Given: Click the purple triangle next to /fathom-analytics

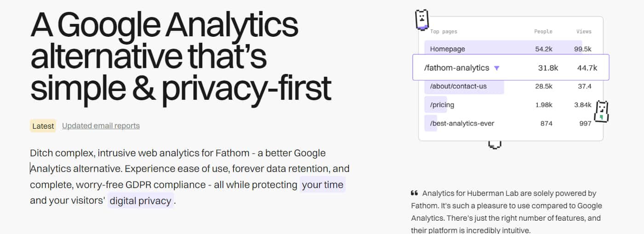Looking at the screenshot, I should click(496, 68).
